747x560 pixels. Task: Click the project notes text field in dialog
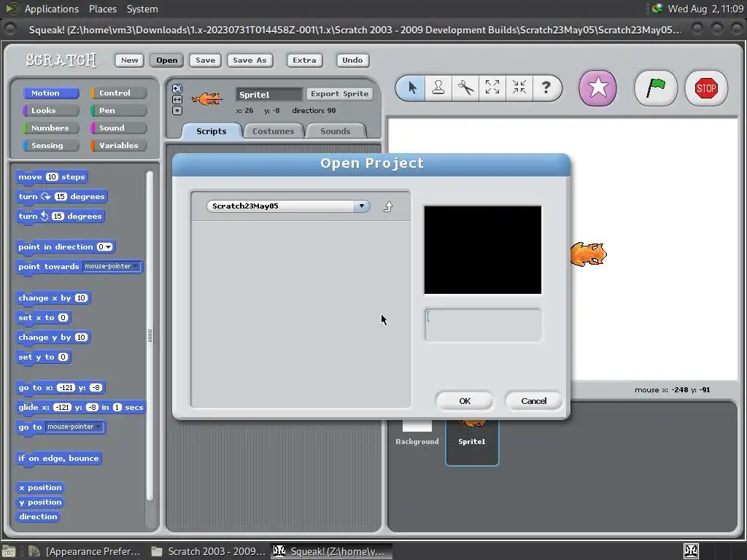click(x=483, y=324)
